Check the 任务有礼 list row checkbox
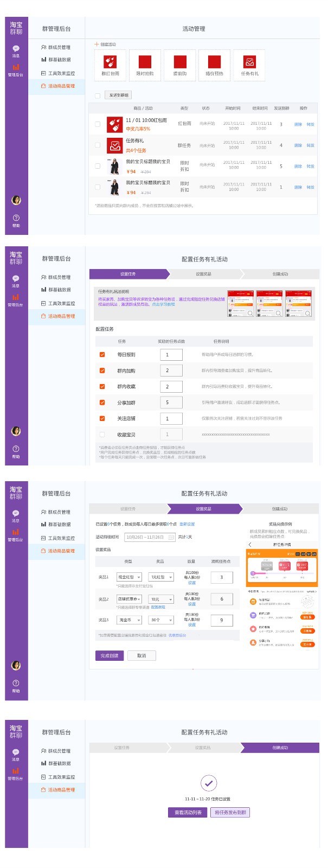This screenshot has width=328, height=868. 98,145
